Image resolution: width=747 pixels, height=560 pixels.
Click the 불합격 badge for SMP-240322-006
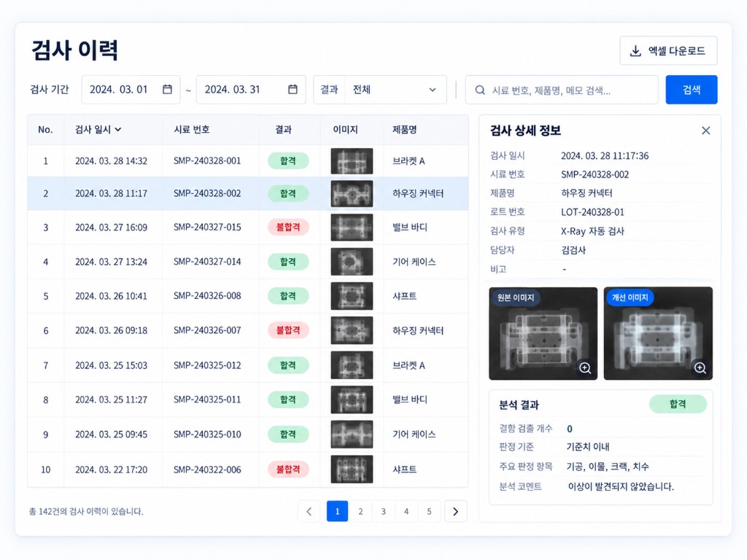click(x=288, y=469)
